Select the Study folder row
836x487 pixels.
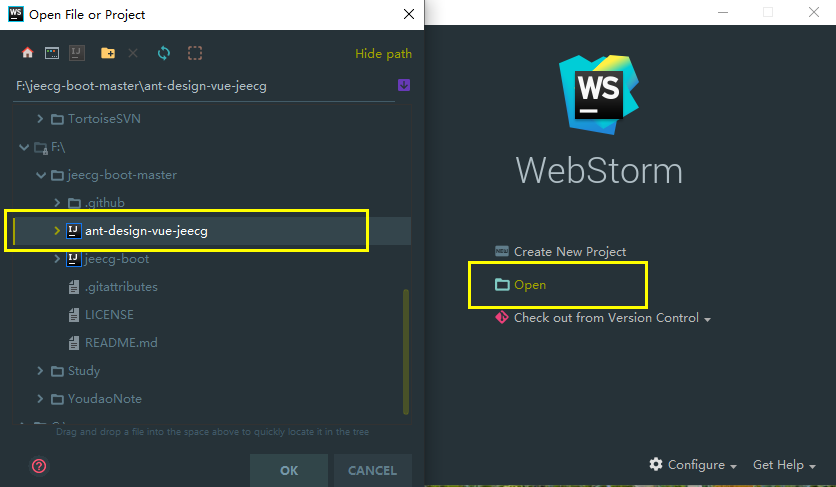tap(212, 371)
